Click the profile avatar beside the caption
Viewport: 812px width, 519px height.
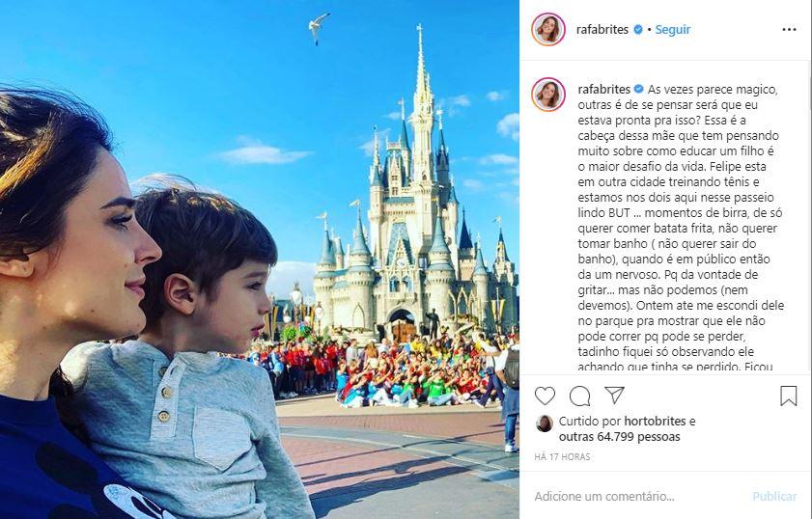tap(548, 95)
